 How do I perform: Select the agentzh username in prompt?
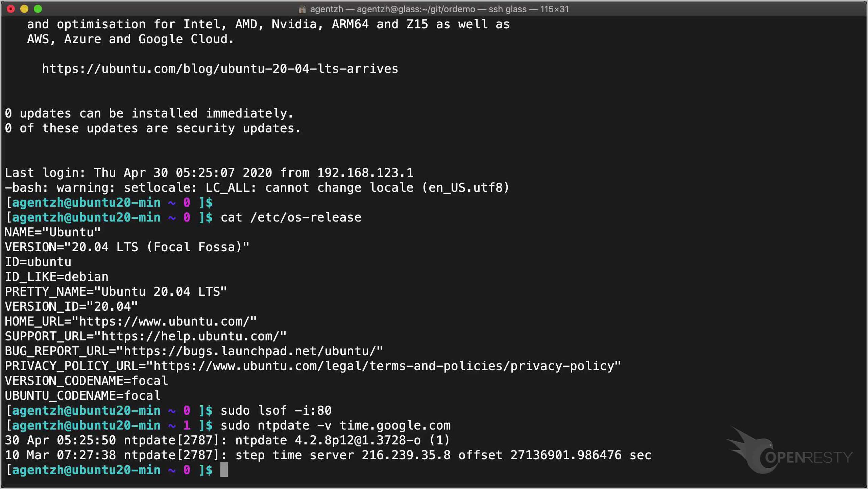click(38, 470)
